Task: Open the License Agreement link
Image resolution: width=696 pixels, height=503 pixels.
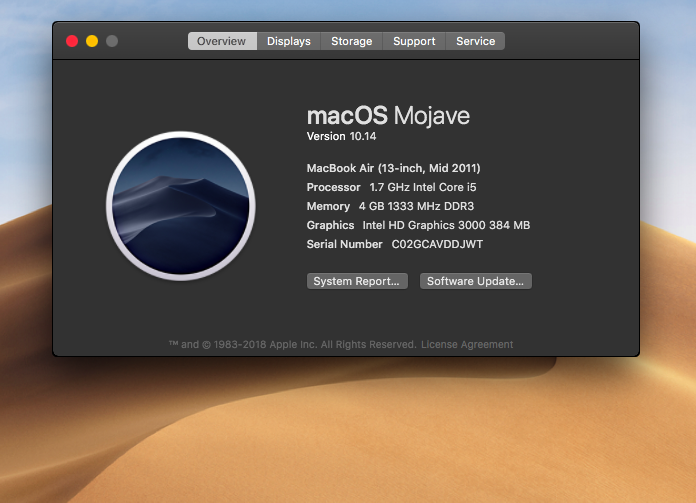Action: pyautogui.click(x=467, y=345)
